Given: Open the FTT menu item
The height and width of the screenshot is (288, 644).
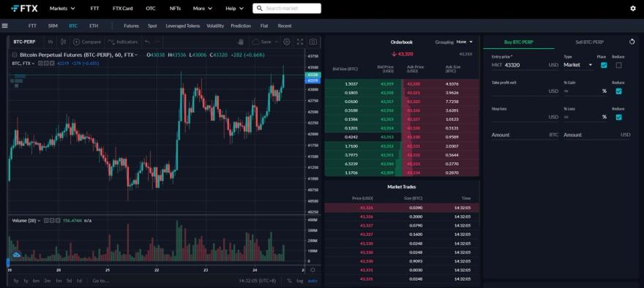Looking at the screenshot, I should click(95, 8).
